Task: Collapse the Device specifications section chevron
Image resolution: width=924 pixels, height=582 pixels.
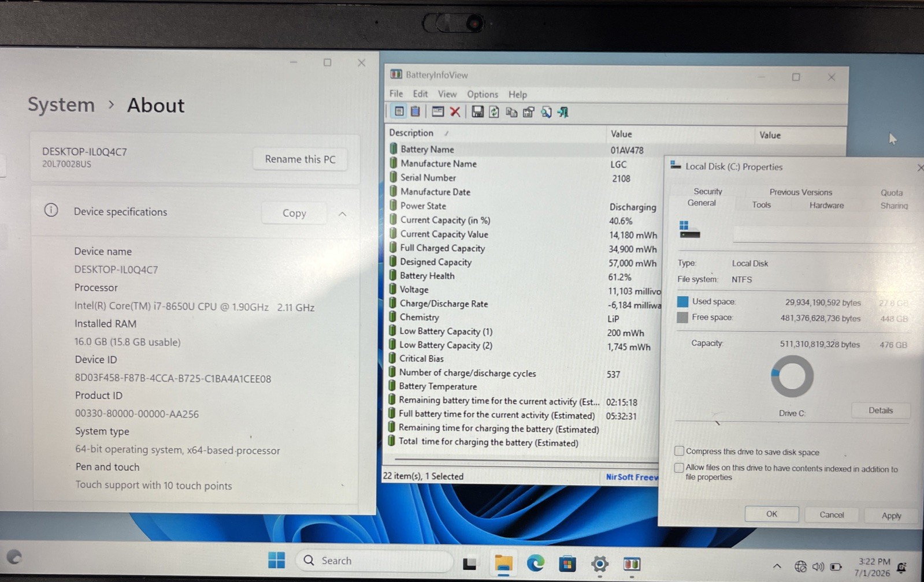Action: [x=342, y=214]
